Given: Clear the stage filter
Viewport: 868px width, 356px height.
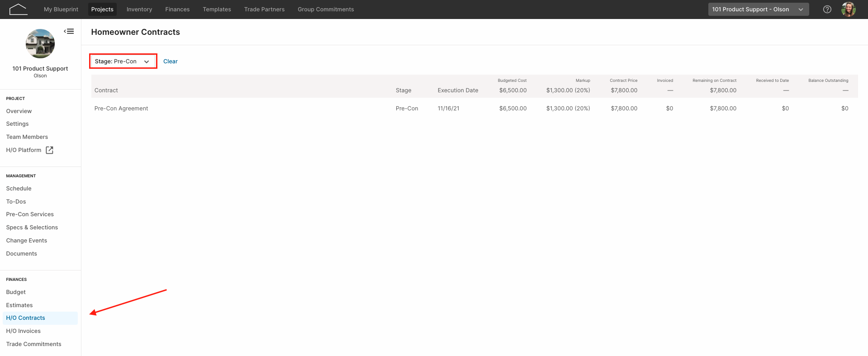Looking at the screenshot, I should (x=171, y=62).
